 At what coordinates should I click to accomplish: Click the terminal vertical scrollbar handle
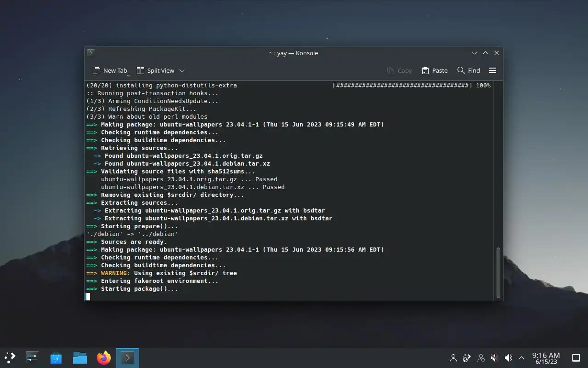[498, 272]
